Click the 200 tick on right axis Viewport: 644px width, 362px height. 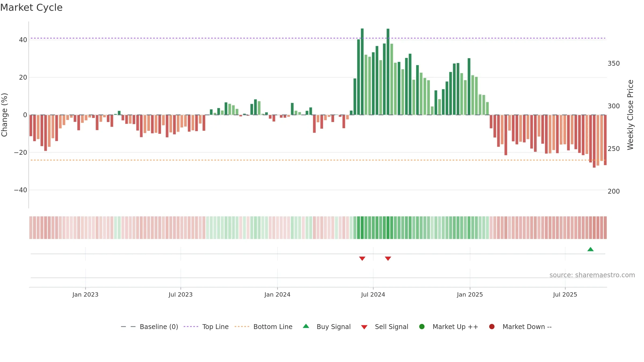[x=614, y=191]
